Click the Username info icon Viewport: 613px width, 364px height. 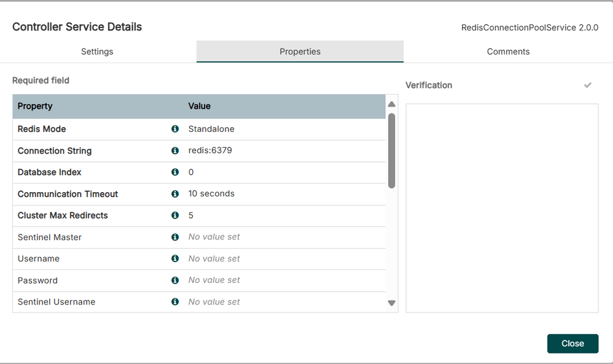click(x=174, y=258)
